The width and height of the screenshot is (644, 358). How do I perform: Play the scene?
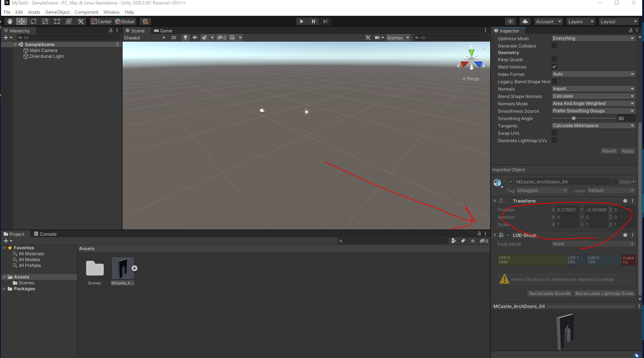[302, 21]
